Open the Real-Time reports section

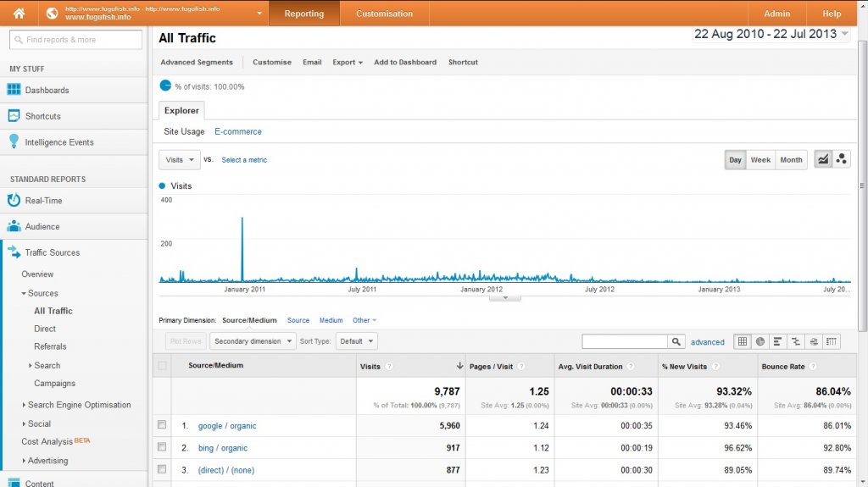[x=43, y=201]
